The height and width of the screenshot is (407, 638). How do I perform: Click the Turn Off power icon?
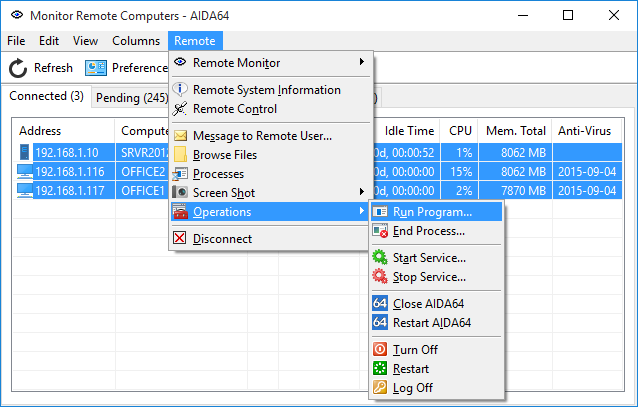tap(380, 350)
